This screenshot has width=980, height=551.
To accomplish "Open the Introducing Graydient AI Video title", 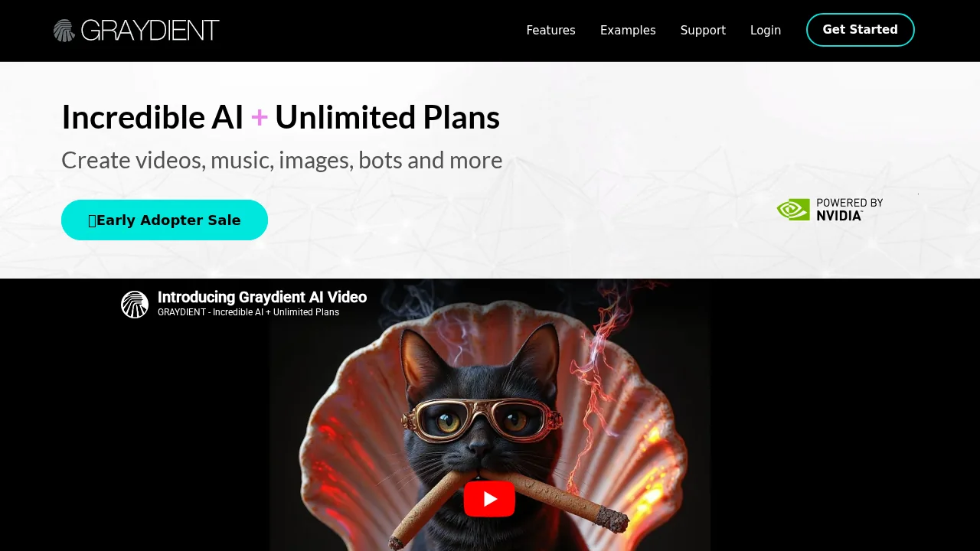I will [262, 297].
